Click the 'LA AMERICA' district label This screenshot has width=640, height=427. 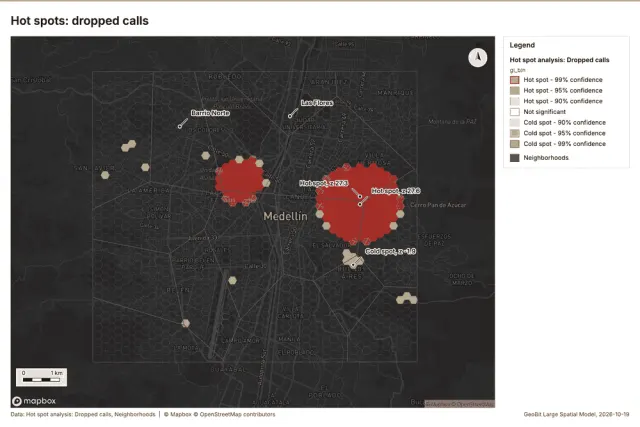click(x=149, y=191)
